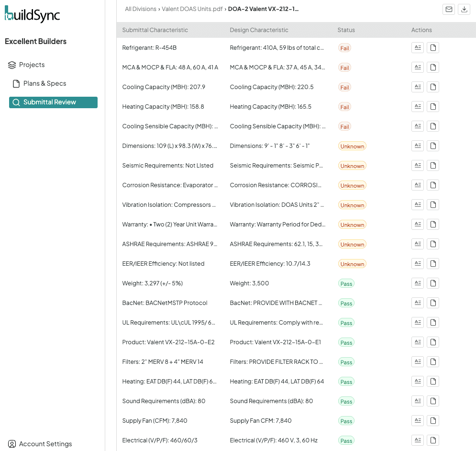Open text details icon for Cooling Capacity row
476x451 pixels.
point(418,87)
